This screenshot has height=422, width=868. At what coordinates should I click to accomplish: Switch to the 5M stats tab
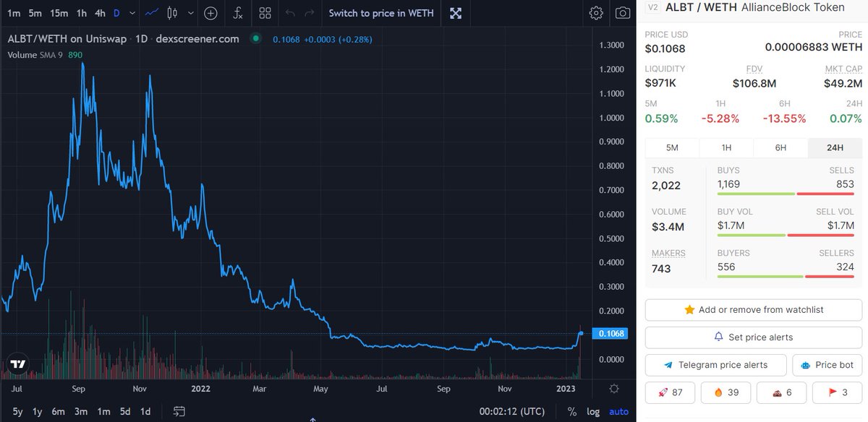click(x=672, y=147)
